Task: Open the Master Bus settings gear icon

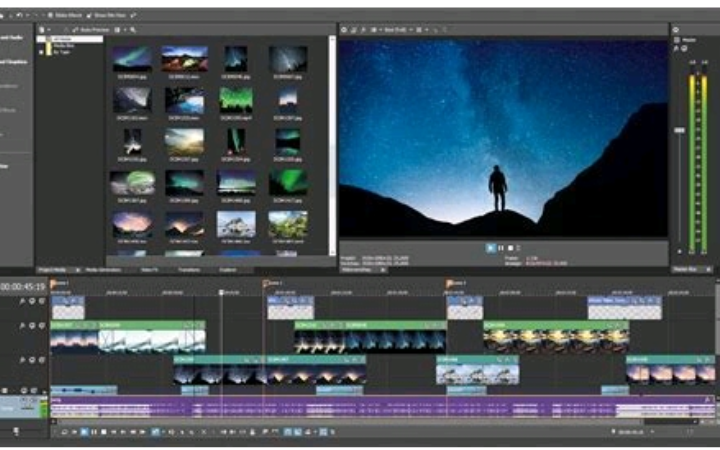Action: [x=676, y=30]
